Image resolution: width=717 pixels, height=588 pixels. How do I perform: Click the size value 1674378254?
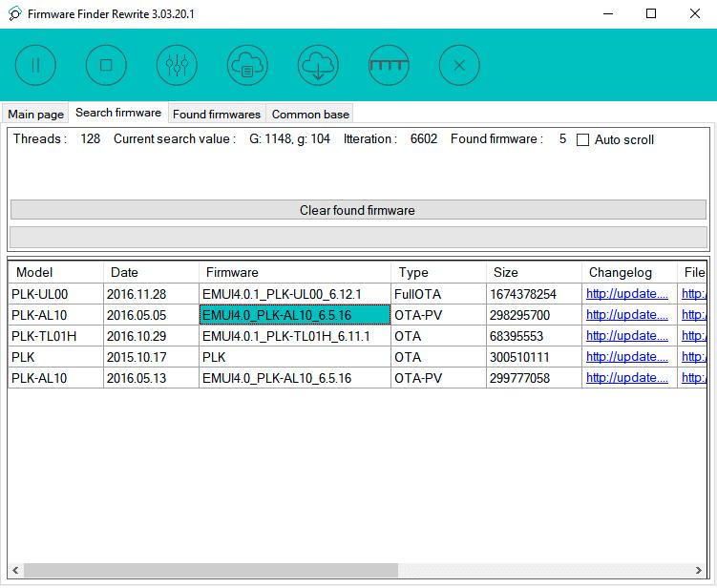pyautogui.click(x=535, y=294)
